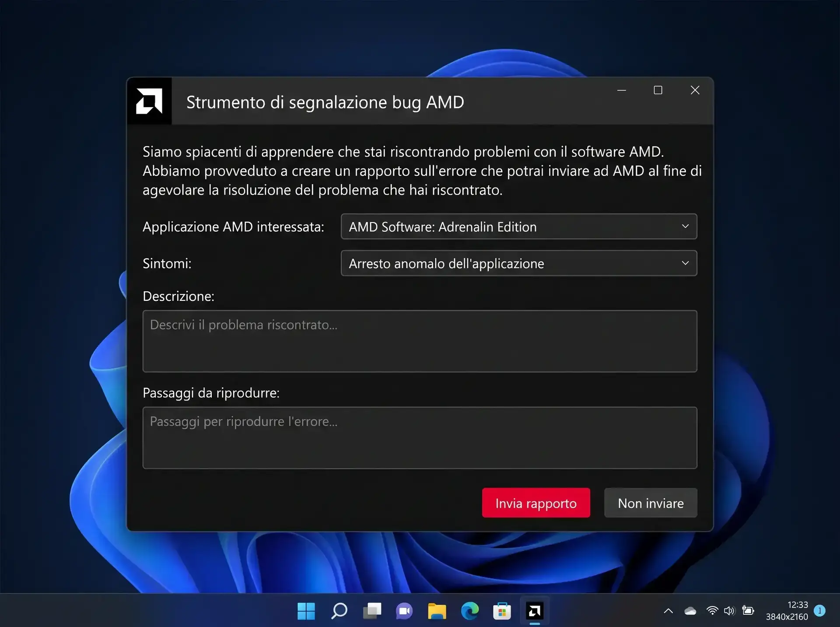840x627 pixels.
Task: Launch Microsoft Edge from the taskbar
Action: (470, 611)
